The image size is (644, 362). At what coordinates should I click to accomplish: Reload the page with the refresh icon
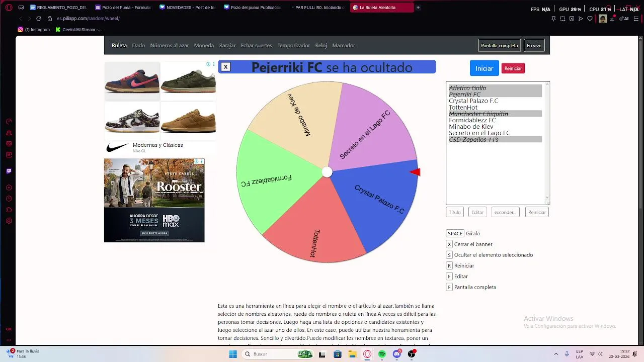(x=38, y=19)
